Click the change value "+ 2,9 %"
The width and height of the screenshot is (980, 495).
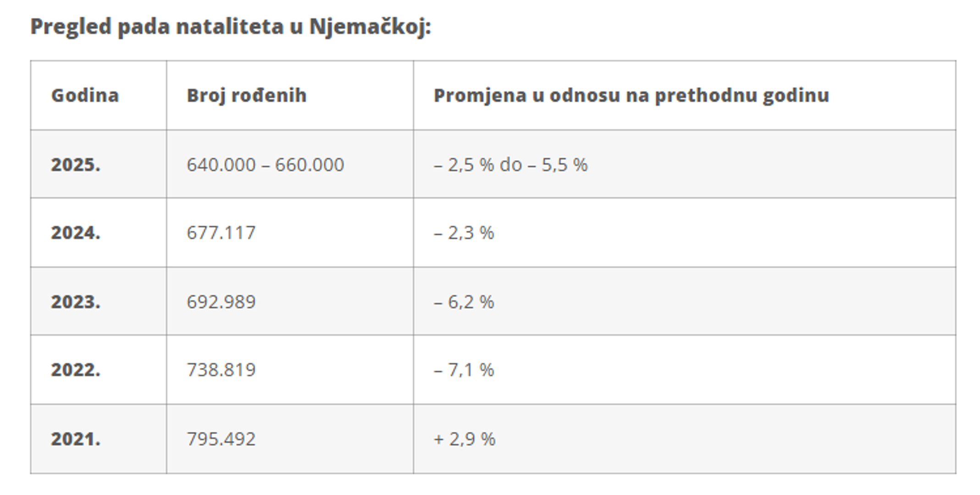pyautogui.click(x=464, y=439)
